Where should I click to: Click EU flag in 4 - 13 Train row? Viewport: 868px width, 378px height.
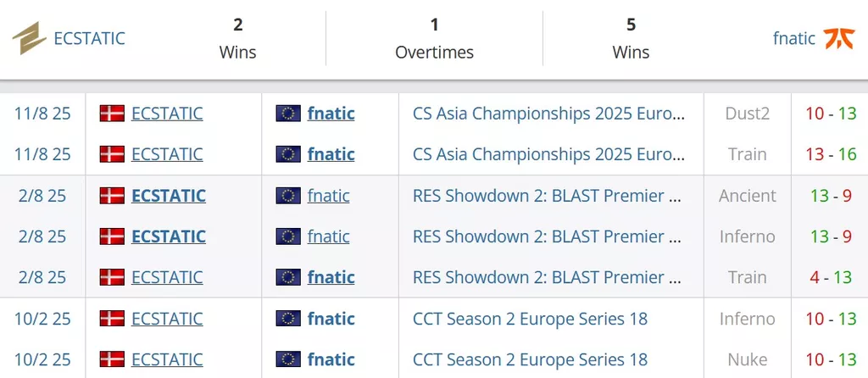[x=288, y=277]
